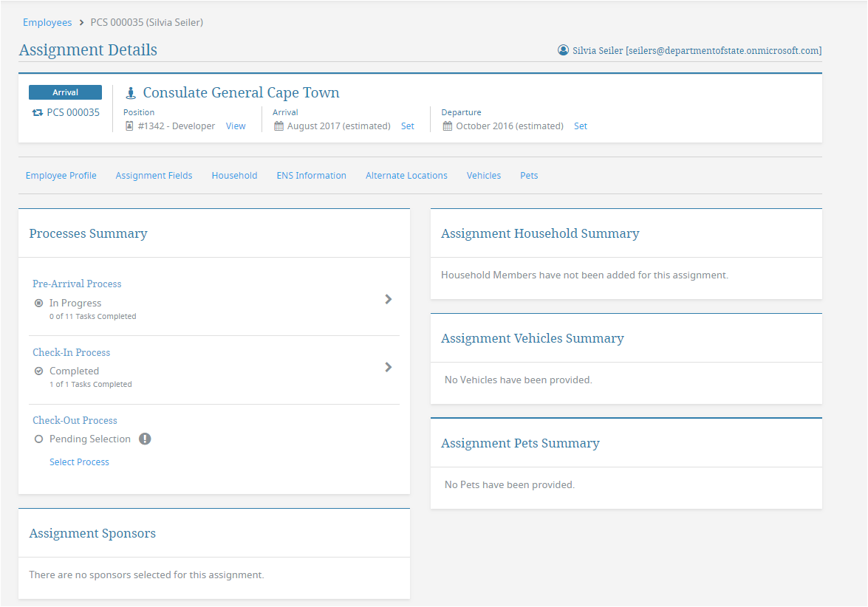
Task: Click the exclamation warning icon next to Pending Selection
Action: coord(145,439)
